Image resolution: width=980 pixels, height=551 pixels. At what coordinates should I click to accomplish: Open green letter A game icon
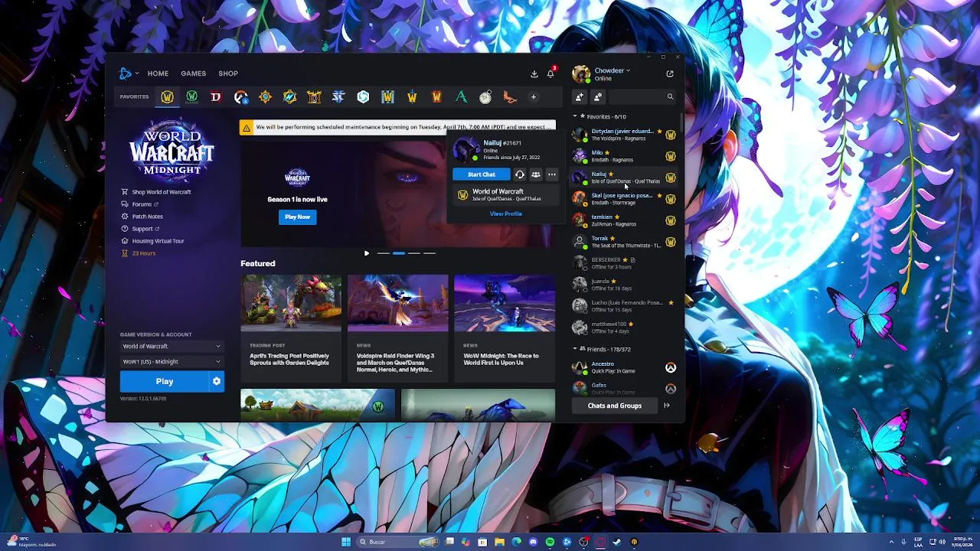click(462, 97)
